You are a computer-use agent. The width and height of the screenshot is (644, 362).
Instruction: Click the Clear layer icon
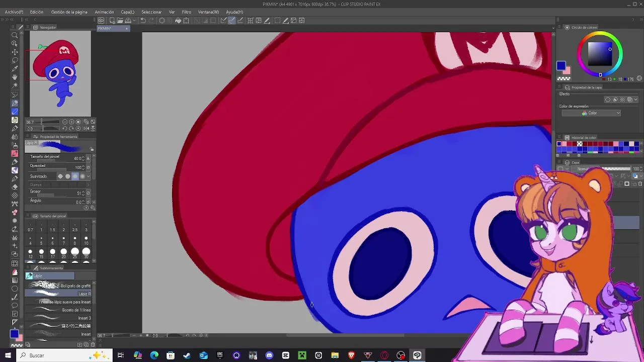[x=162, y=21]
